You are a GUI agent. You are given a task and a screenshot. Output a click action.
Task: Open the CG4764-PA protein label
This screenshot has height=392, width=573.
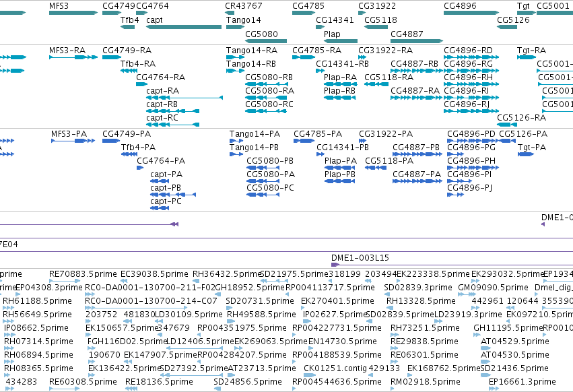pyautogui.click(x=161, y=161)
